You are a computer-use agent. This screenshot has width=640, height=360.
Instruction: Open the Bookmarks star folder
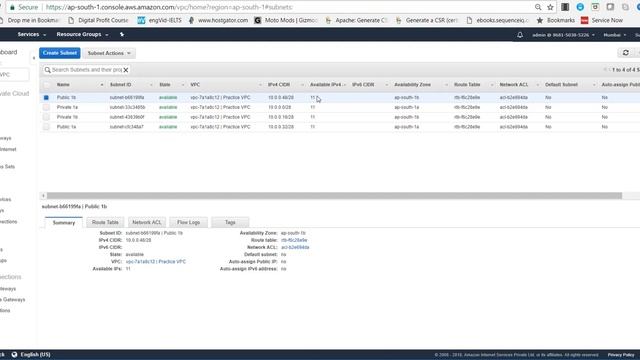[556, 20]
